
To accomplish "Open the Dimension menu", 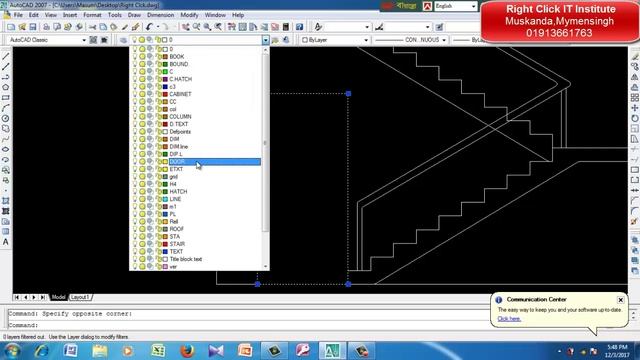I will (160, 15).
